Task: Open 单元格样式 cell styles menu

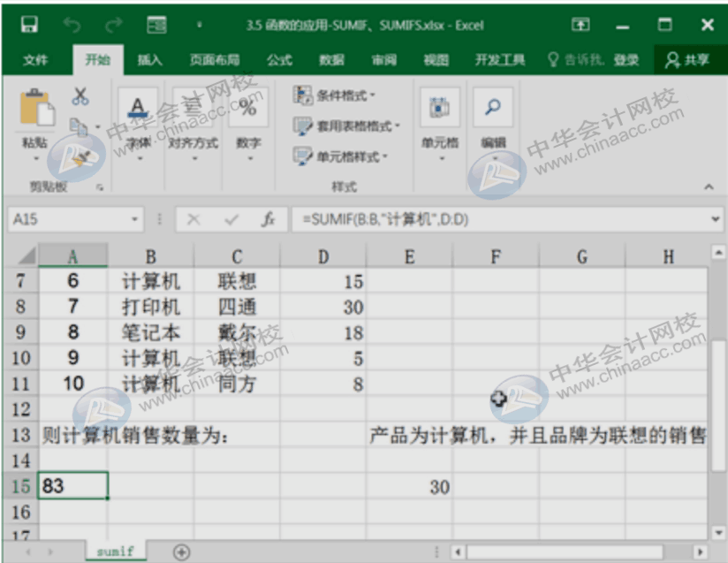Action: (340, 156)
